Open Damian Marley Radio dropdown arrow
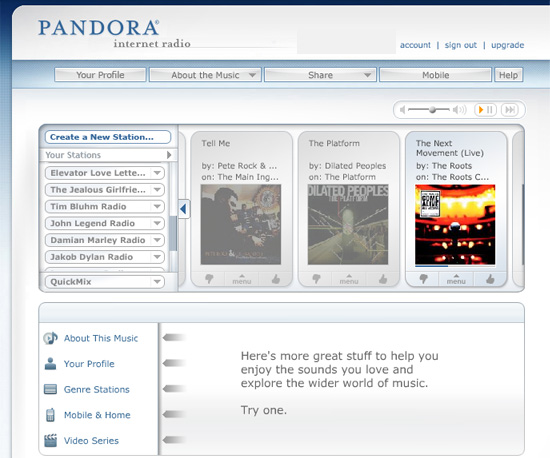This screenshot has height=458, width=550. click(157, 240)
